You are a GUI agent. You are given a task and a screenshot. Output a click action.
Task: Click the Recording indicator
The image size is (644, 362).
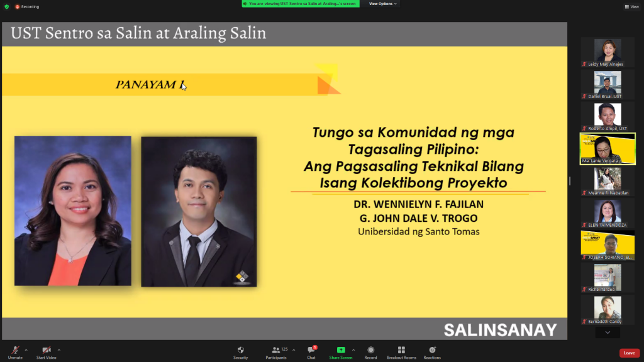[x=27, y=6]
